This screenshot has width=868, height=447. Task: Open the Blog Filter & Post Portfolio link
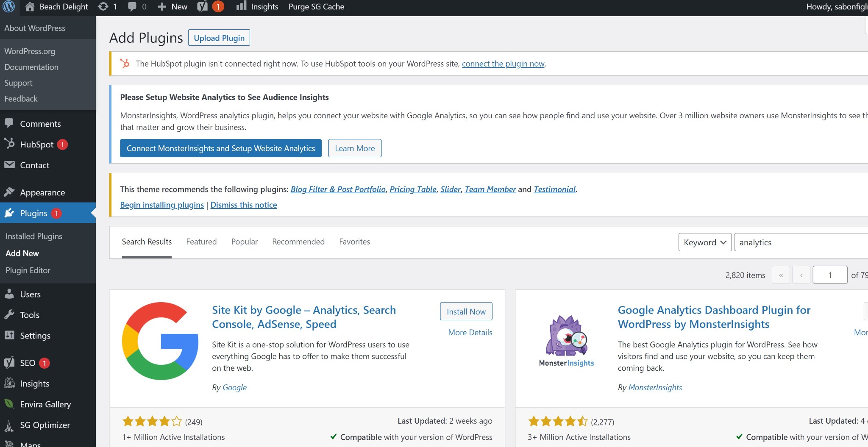[338, 189]
